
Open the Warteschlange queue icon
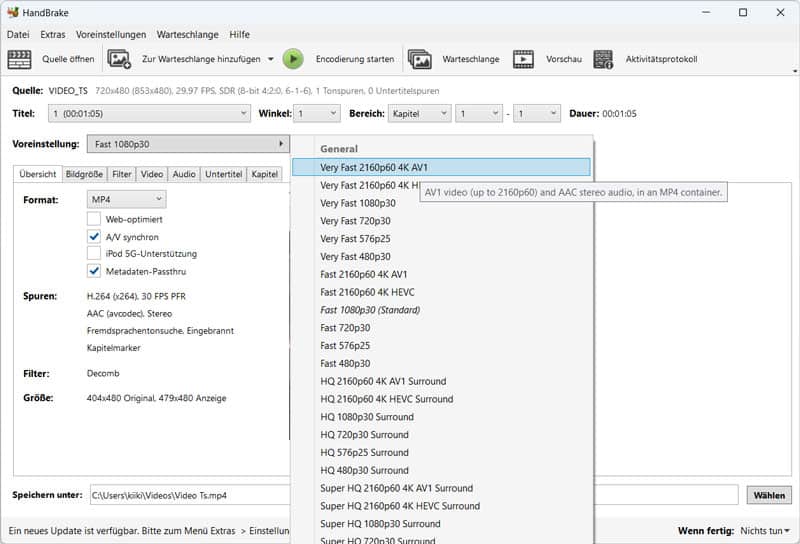coord(419,59)
